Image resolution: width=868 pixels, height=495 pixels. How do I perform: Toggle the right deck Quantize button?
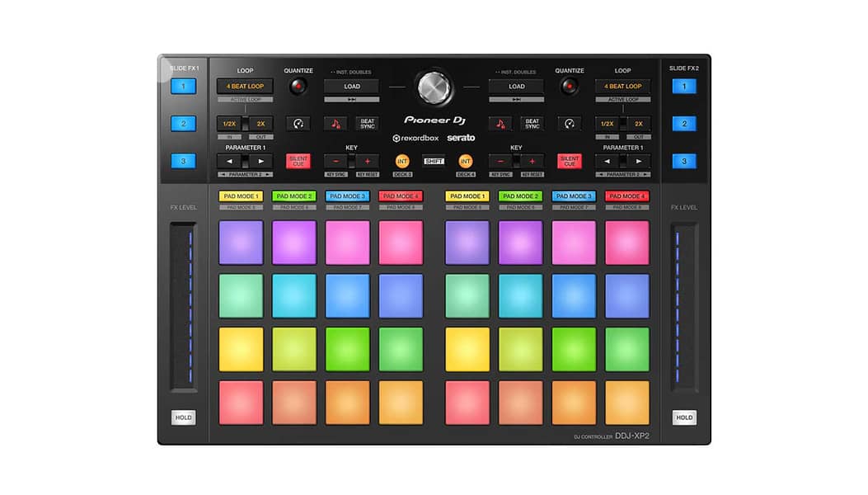click(570, 87)
